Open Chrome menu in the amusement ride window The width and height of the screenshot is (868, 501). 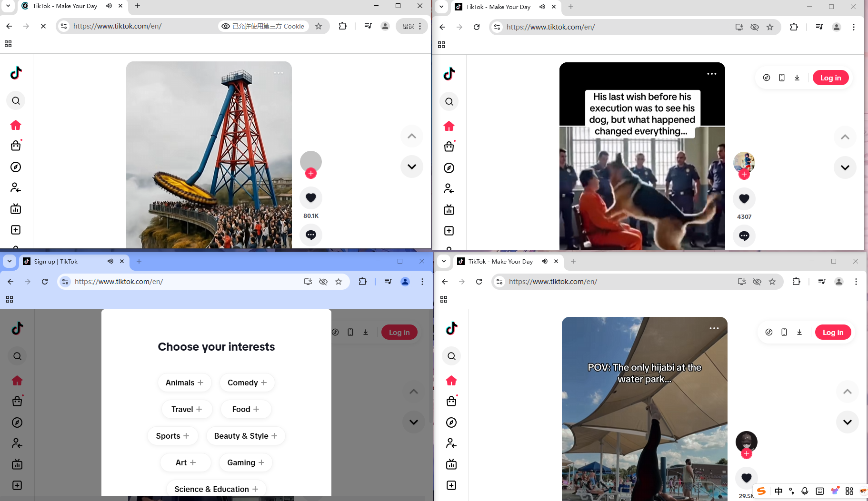click(x=420, y=26)
